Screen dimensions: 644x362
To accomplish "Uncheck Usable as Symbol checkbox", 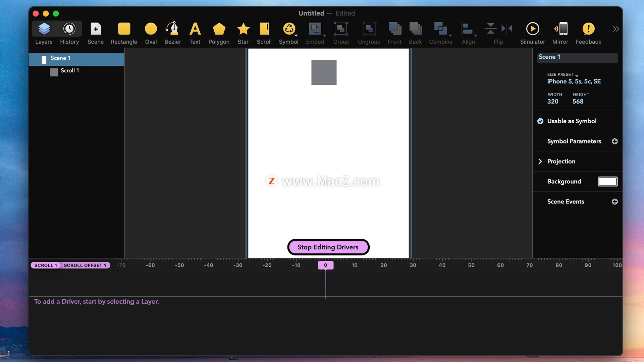I will point(540,121).
